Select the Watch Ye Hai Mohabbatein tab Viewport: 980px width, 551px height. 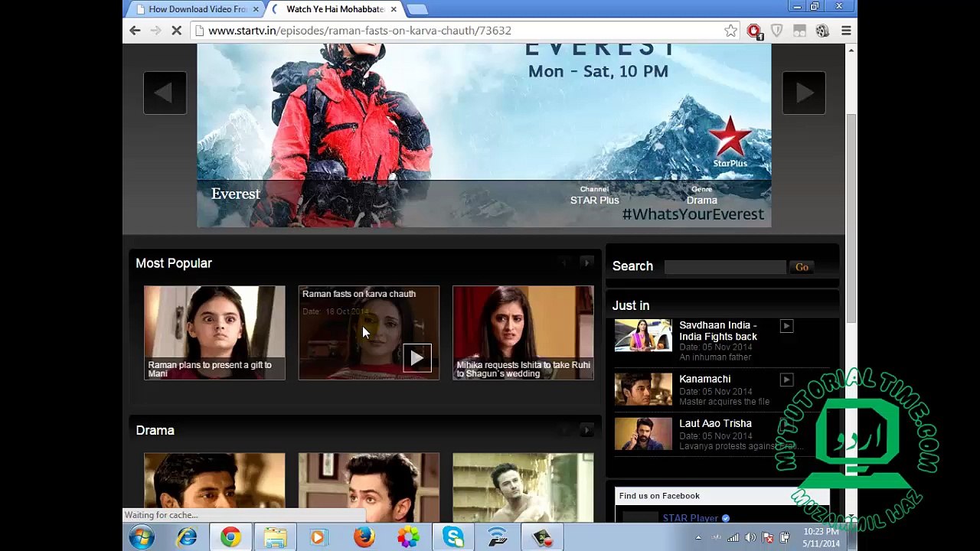tap(334, 9)
